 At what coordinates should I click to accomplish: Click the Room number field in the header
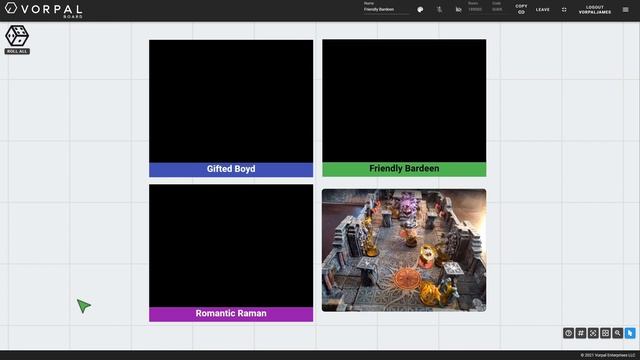click(476, 9)
